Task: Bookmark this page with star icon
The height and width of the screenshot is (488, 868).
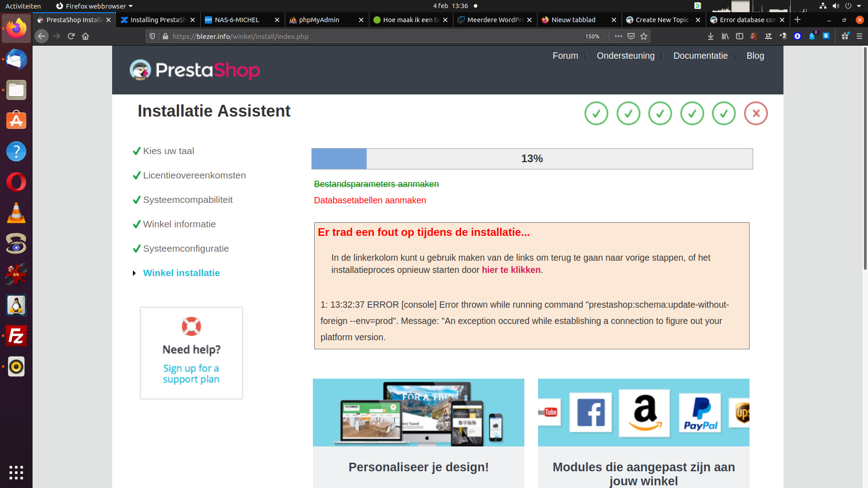Action: [x=644, y=36]
